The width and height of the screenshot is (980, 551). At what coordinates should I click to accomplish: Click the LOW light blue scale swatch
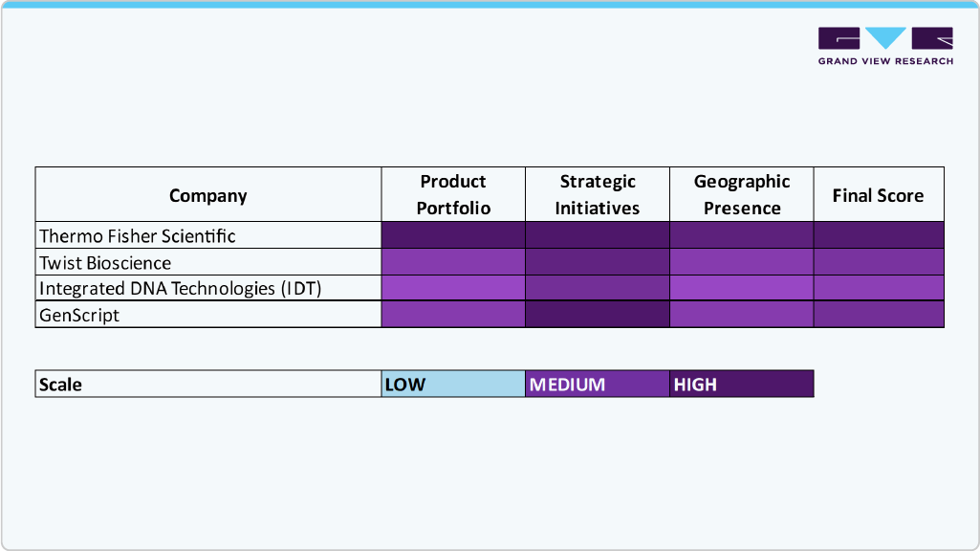453,385
